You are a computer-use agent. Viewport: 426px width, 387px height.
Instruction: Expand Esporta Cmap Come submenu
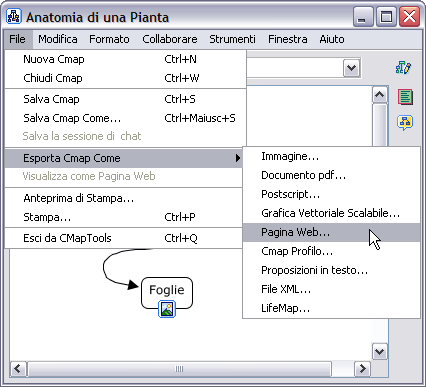pyautogui.click(x=124, y=158)
